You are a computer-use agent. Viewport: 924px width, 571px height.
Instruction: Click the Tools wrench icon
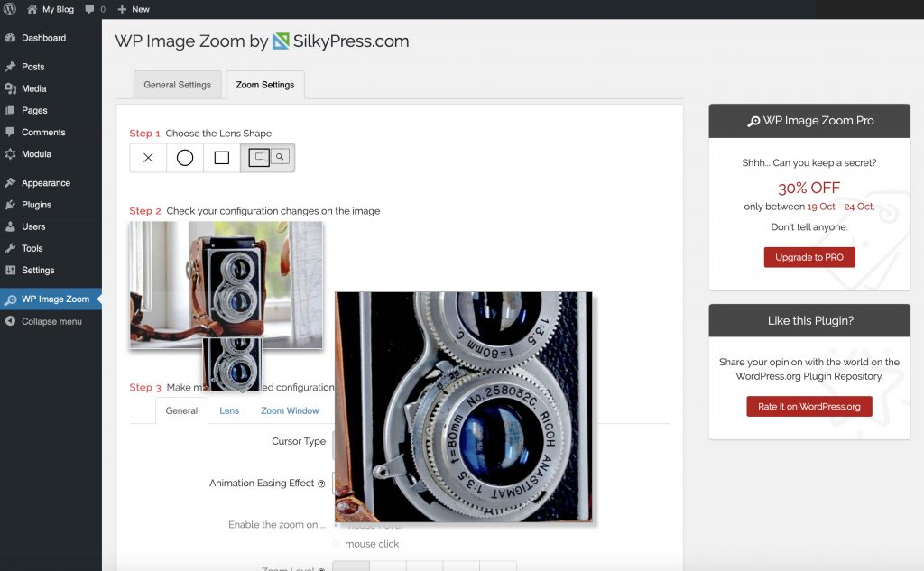10,248
